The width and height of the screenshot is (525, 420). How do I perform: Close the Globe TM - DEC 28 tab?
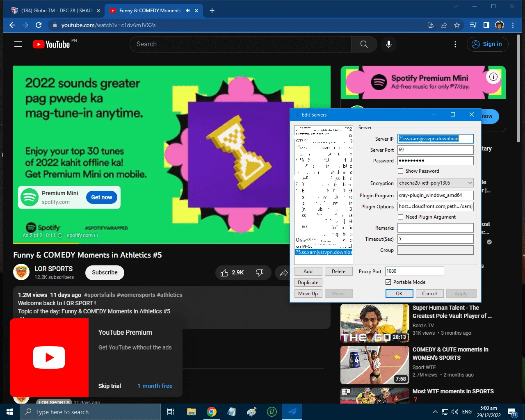(x=98, y=11)
